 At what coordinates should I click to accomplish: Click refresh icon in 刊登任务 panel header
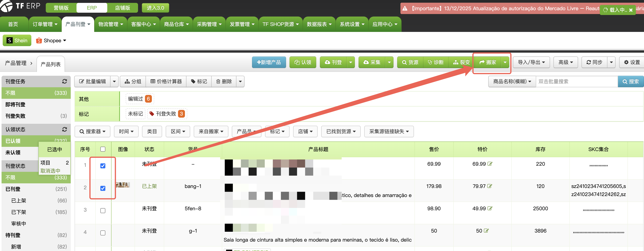[65, 81]
